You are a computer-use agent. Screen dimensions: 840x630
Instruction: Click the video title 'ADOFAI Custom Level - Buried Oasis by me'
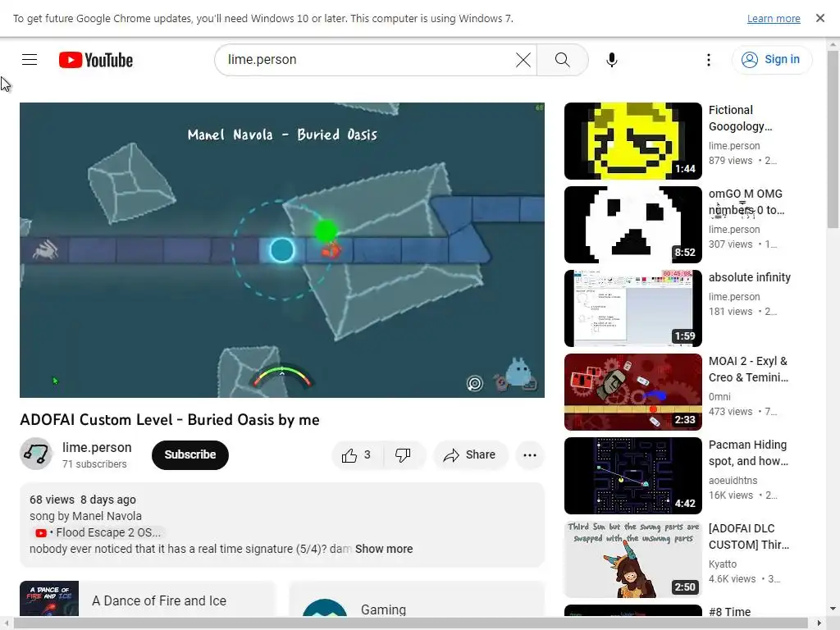169,419
